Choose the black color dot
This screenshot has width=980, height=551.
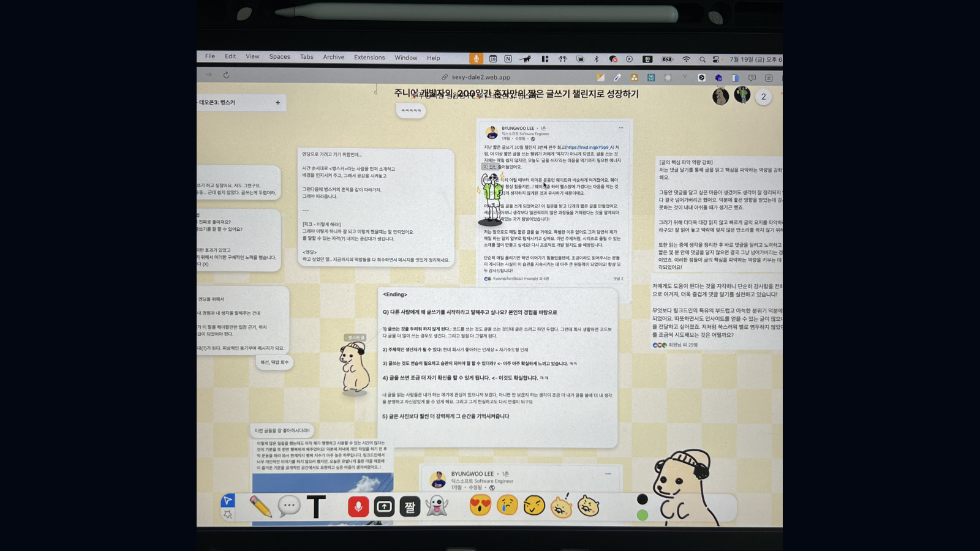coord(643,499)
